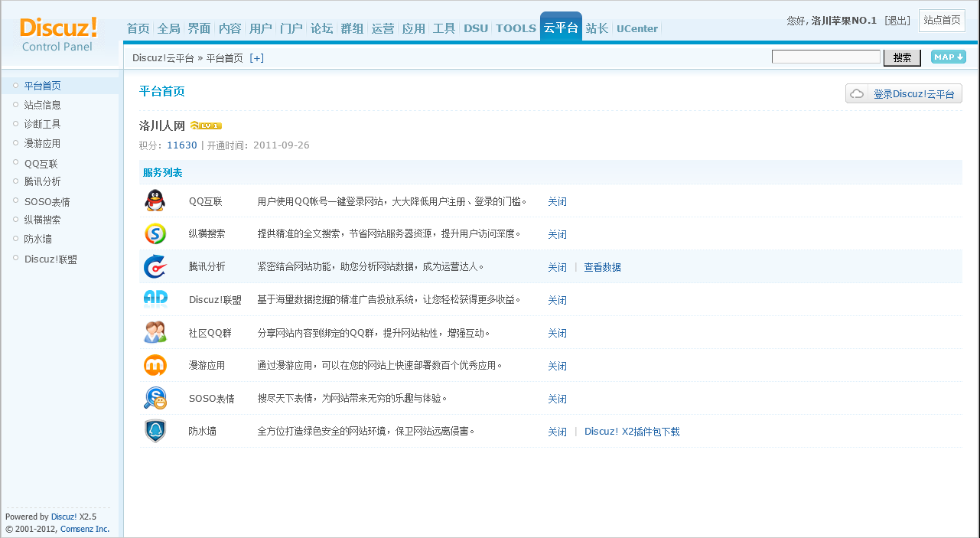The height and width of the screenshot is (538, 980).
Task: Click the 搜索 button
Action: tap(902, 57)
